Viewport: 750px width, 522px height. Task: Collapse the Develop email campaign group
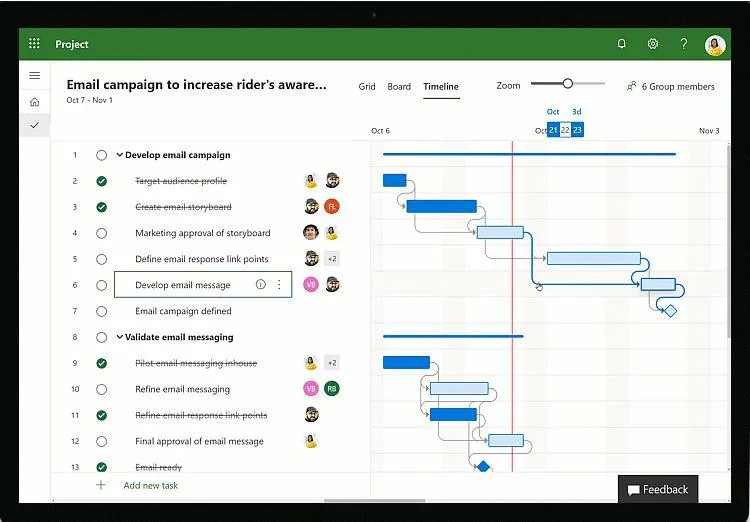pyautogui.click(x=120, y=155)
